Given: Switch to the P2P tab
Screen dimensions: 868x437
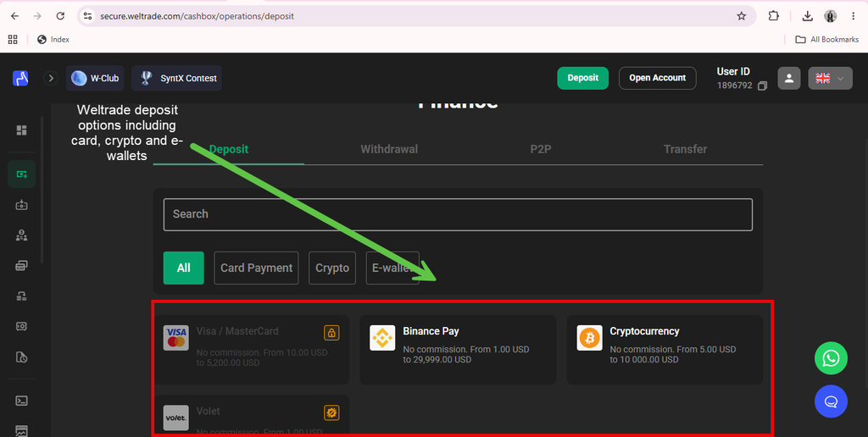Looking at the screenshot, I should (541, 149).
